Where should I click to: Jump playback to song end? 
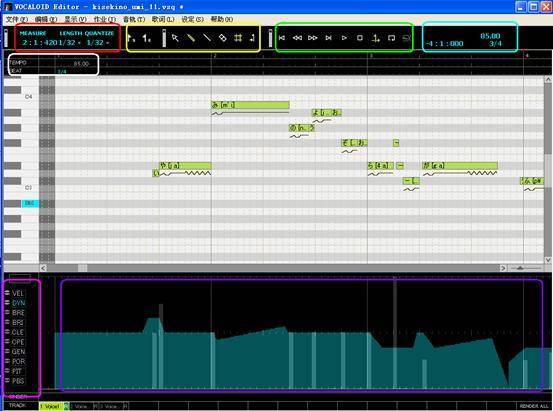tap(329, 38)
